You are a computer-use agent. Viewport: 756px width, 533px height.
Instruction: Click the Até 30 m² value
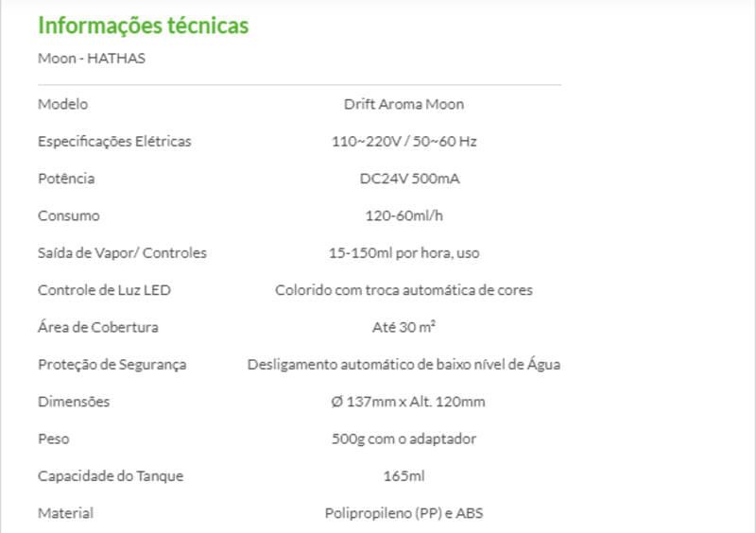[x=404, y=327]
